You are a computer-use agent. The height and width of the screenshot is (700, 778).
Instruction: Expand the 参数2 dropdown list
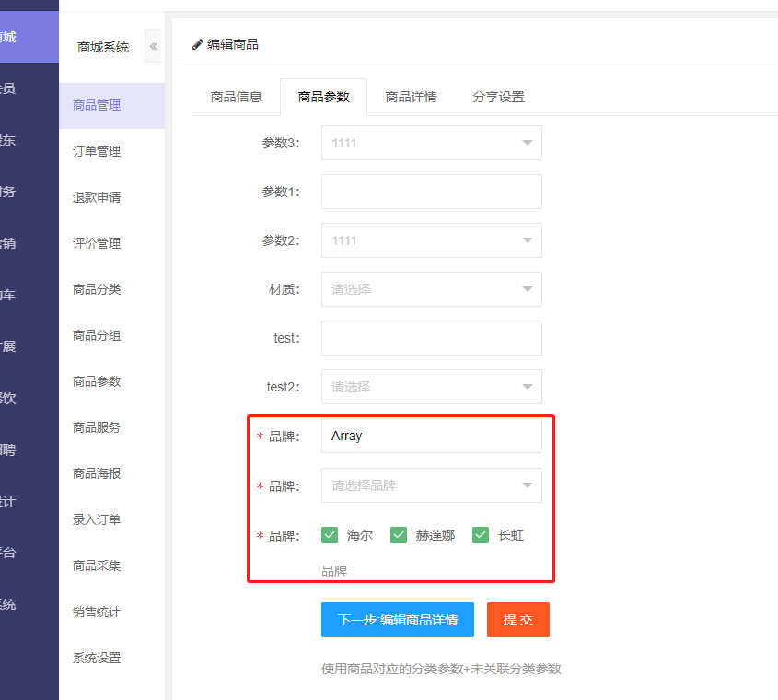click(x=431, y=240)
